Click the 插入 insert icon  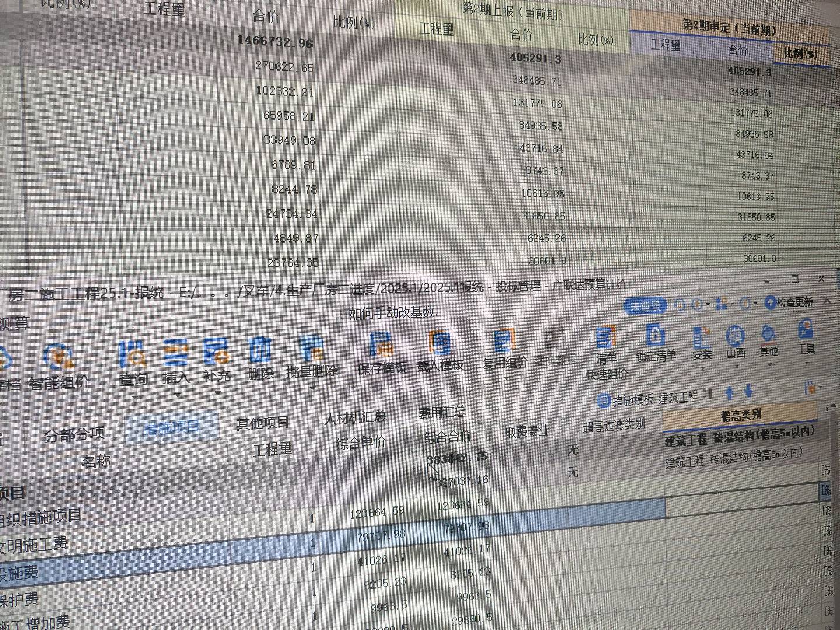[x=176, y=353]
